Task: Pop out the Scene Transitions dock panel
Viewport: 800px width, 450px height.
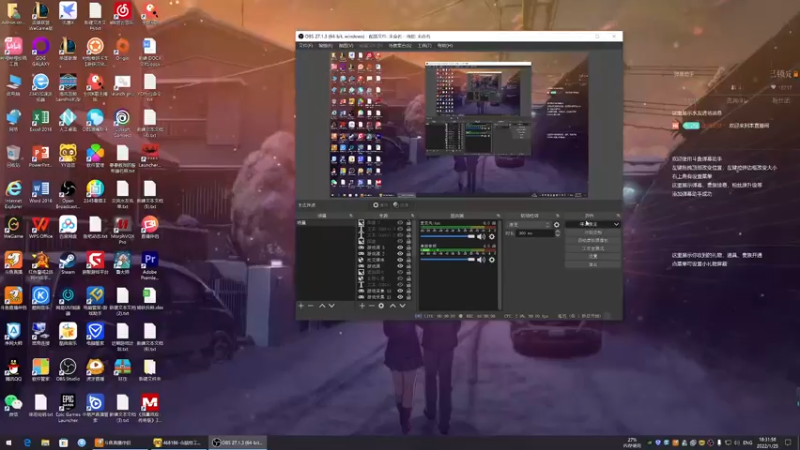Action: point(558,216)
